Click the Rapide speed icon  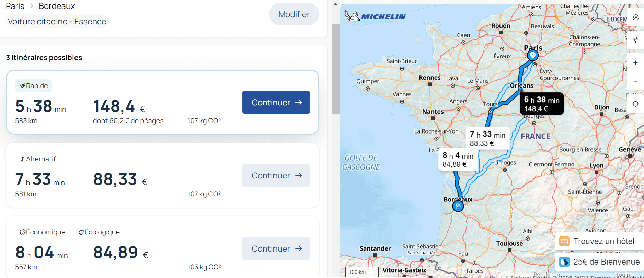23,86
